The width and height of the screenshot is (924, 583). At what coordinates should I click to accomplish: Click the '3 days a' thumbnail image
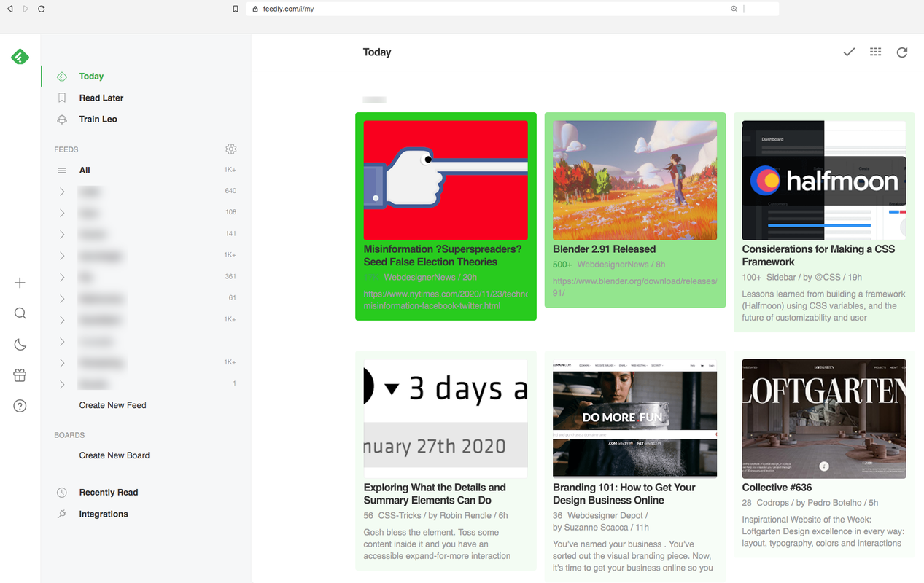click(x=446, y=419)
